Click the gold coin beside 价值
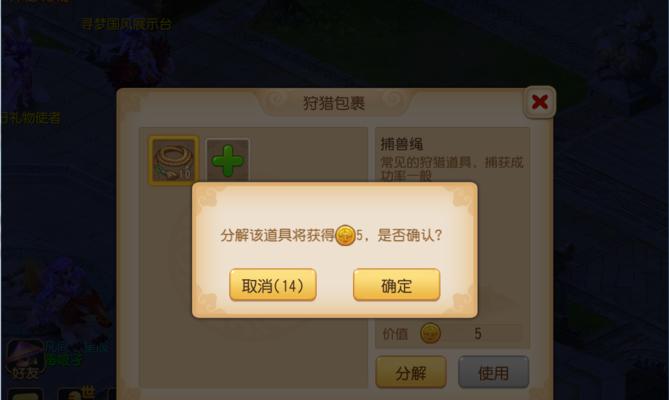The image size is (669, 400). point(430,333)
